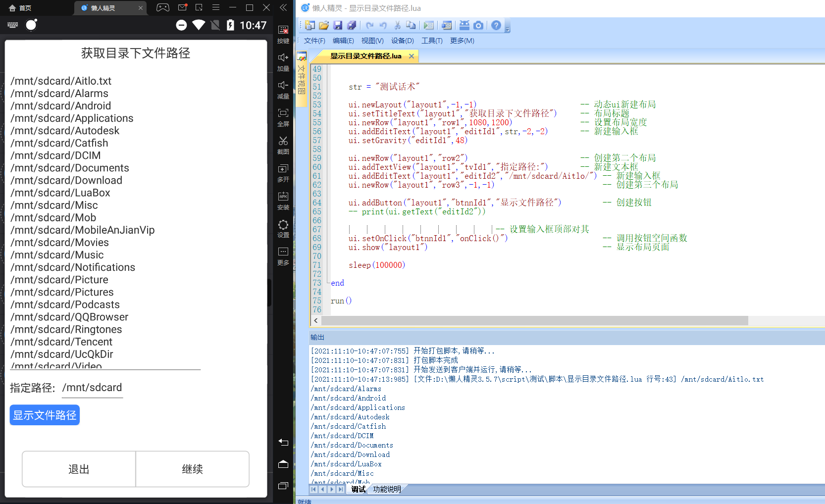The height and width of the screenshot is (504, 825).
Task: Take a screenshot with the camera toolbar icon
Action: 478,25
